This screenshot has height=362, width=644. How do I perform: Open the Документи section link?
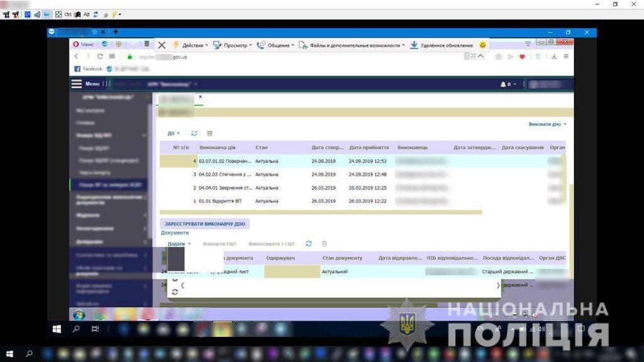[x=175, y=233]
